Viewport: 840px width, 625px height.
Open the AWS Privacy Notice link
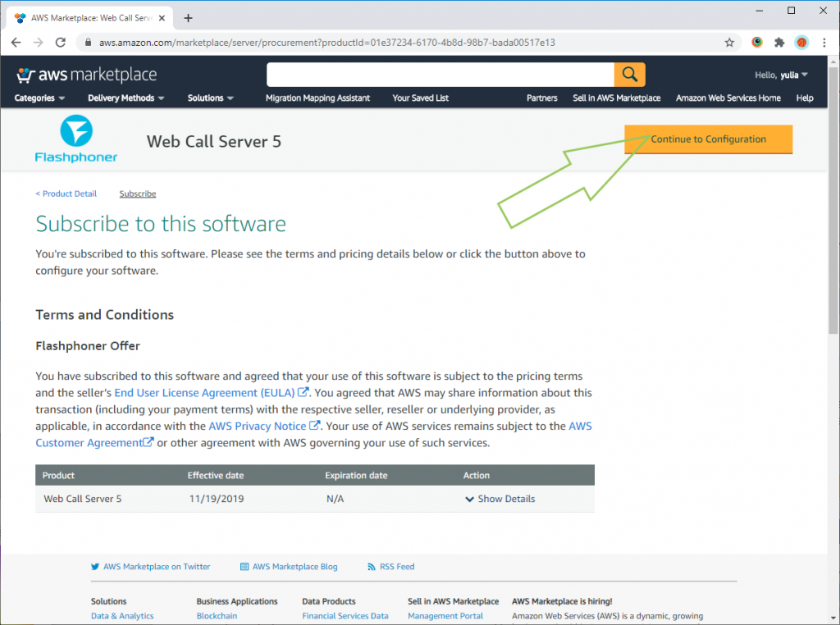coord(264,426)
